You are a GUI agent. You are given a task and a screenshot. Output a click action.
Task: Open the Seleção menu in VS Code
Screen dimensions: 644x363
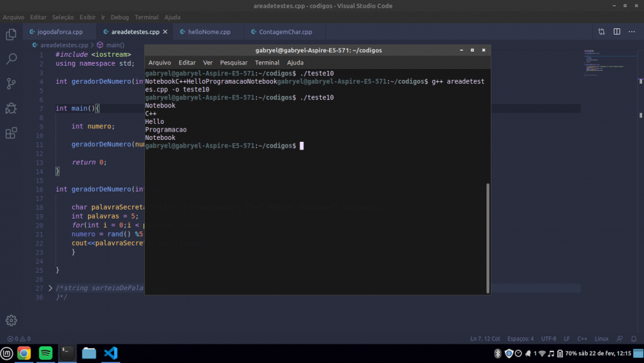63,17
